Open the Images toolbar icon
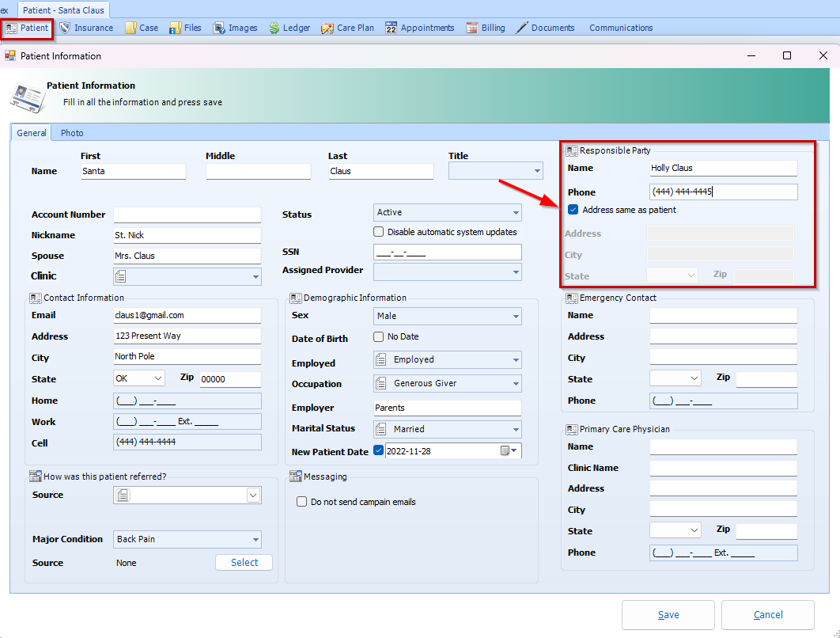This screenshot has height=638, width=840. tap(219, 28)
